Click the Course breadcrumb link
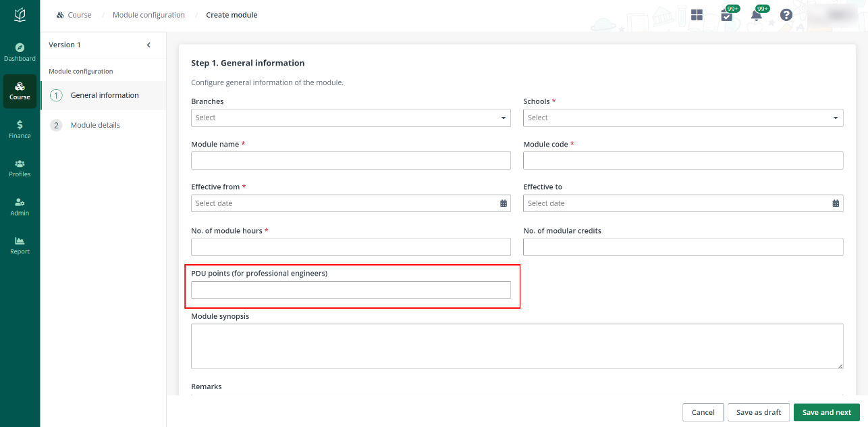This screenshot has width=868, height=427. (x=74, y=15)
